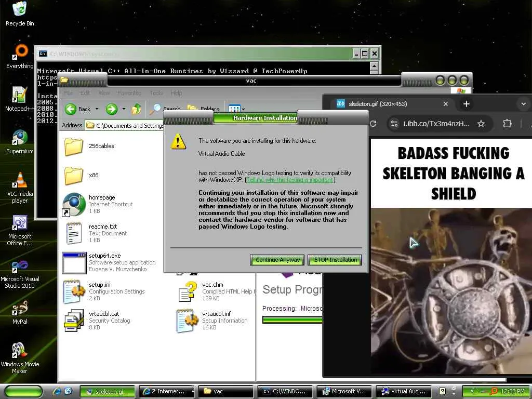Open VLC media player desktop shortcut

click(20, 188)
